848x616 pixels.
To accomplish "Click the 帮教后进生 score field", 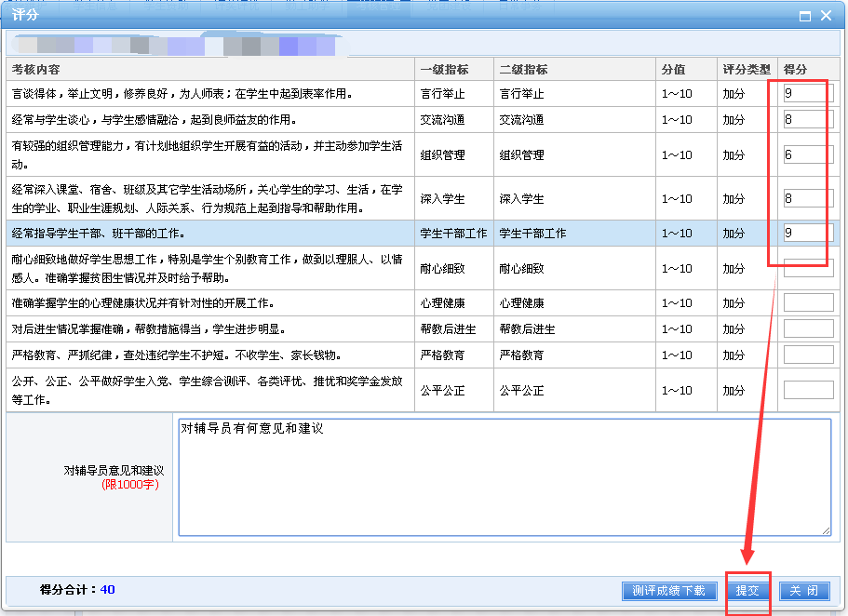I will [808, 329].
